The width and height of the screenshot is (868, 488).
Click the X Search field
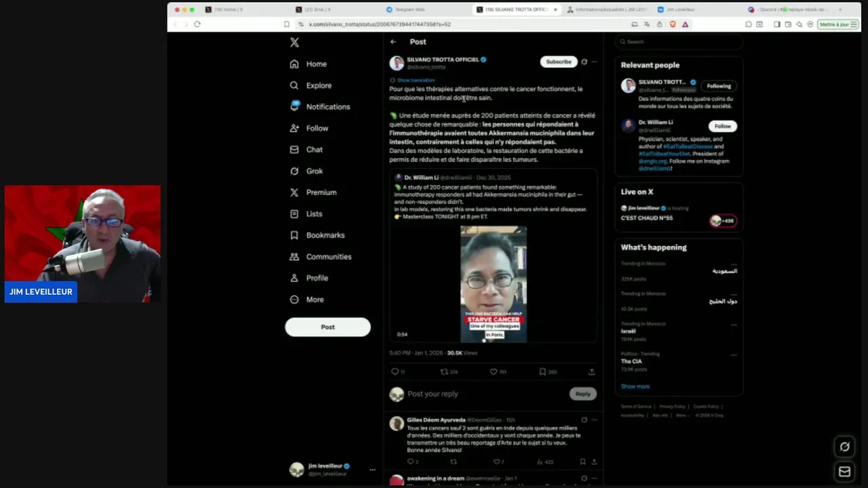679,41
